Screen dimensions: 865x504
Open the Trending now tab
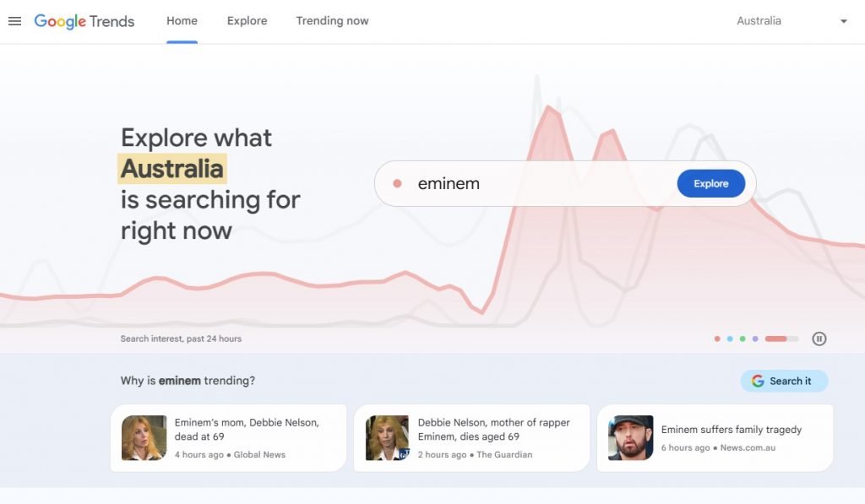point(331,20)
